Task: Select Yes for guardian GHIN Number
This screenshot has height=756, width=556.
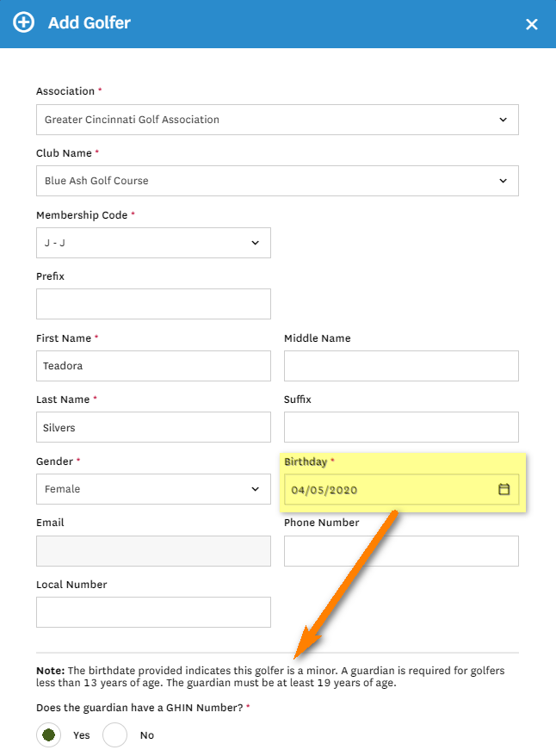Action: (x=49, y=734)
